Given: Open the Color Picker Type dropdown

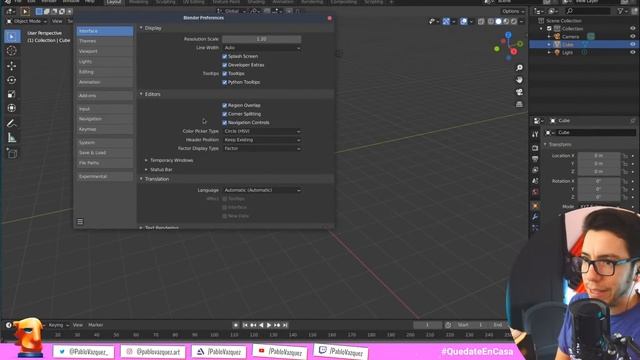Looking at the screenshot, I should pos(262,131).
